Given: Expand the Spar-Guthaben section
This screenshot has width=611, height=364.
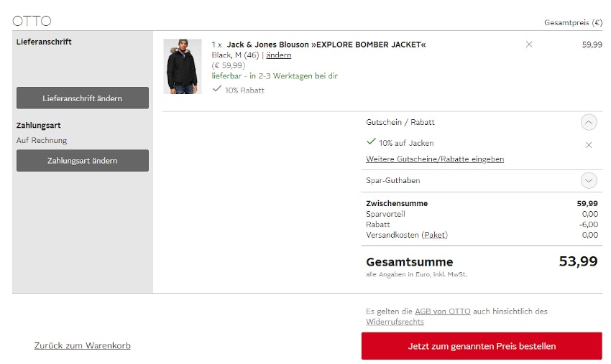Looking at the screenshot, I should click(x=589, y=181).
